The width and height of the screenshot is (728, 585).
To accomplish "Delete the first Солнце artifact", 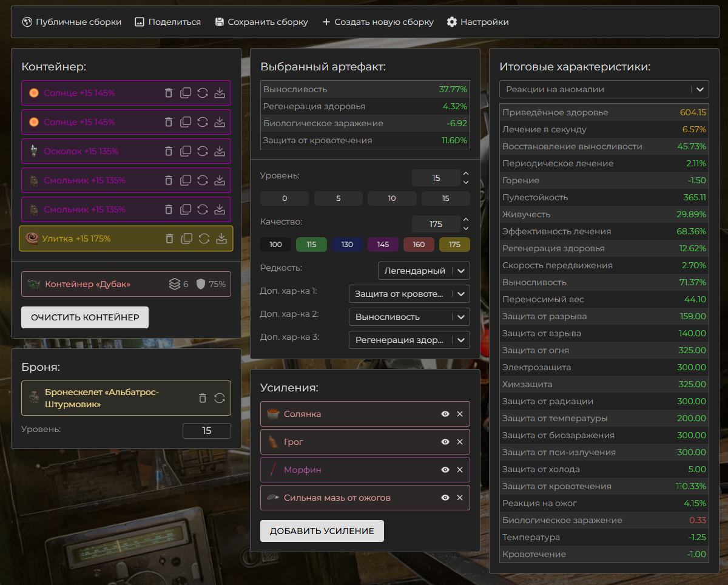I will coord(169,93).
